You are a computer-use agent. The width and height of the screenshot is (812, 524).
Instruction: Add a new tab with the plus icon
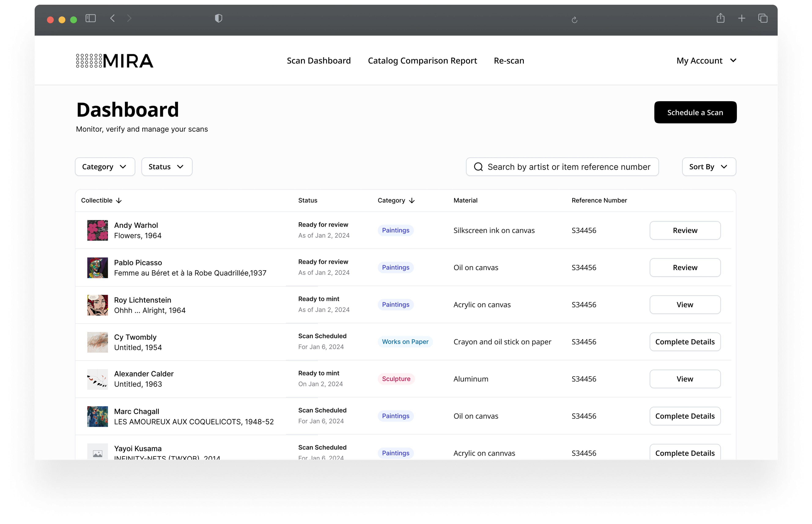[x=742, y=18]
